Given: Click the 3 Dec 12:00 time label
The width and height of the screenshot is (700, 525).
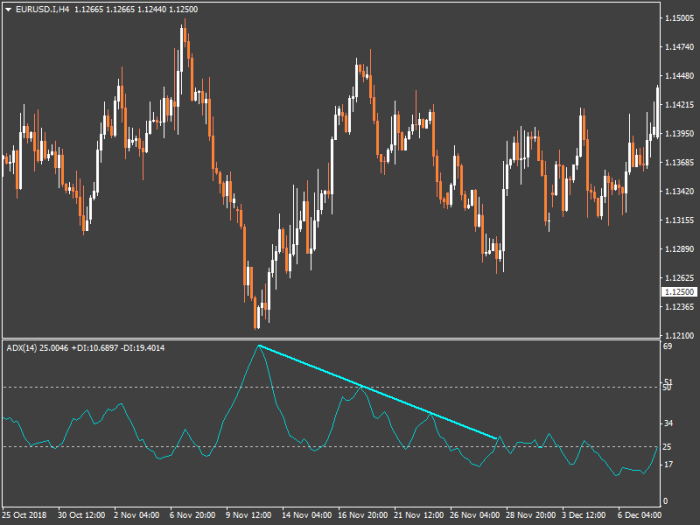Looking at the screenshot, I should point(585,515).
